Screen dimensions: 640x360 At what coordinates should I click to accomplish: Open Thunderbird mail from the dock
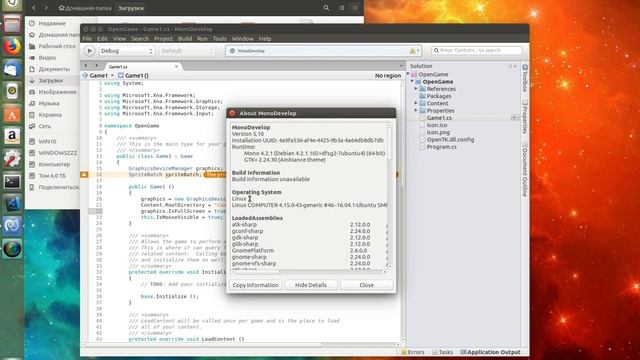12,69
